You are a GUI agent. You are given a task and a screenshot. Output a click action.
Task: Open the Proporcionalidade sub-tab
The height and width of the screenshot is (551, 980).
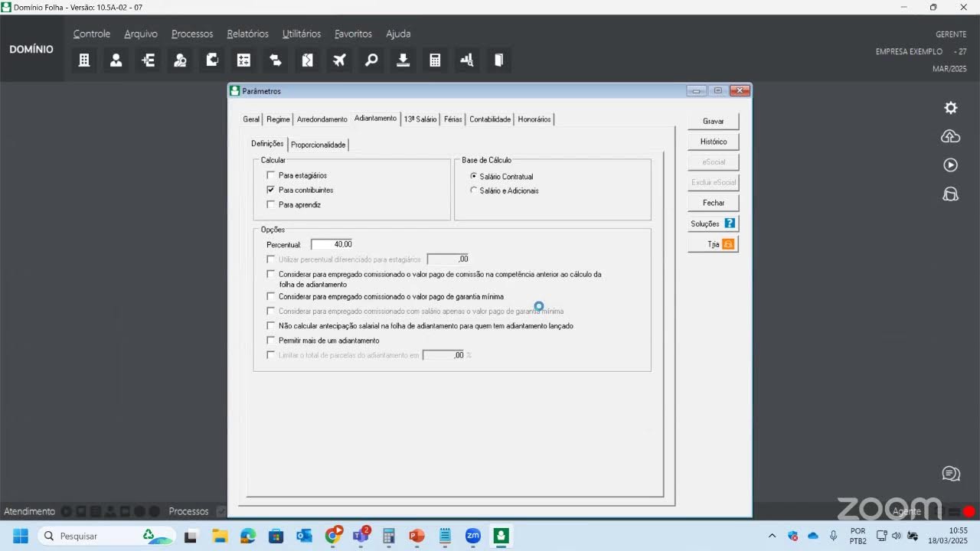[318, 145]
